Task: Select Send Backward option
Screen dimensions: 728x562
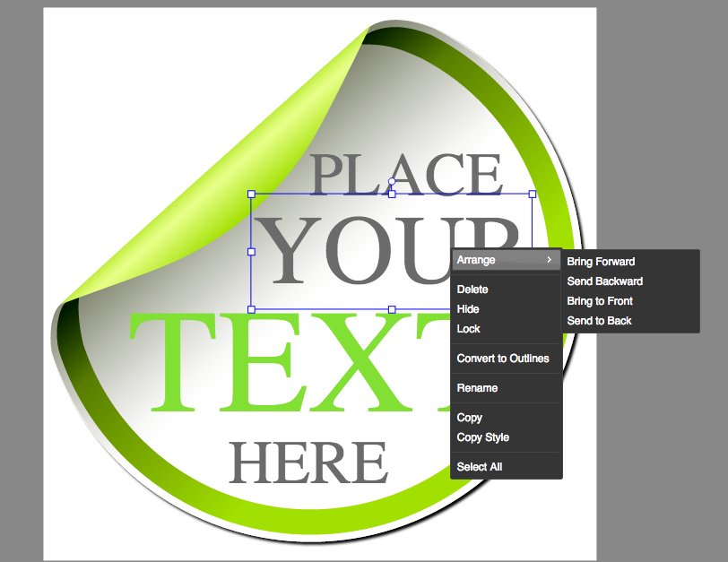Action: 604,281
